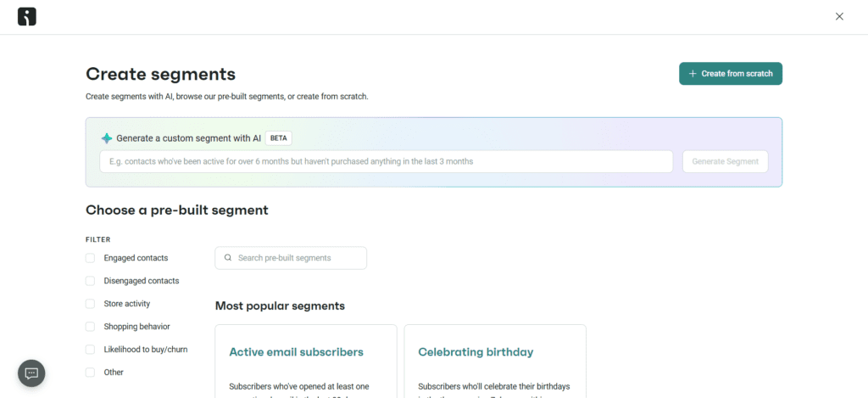
Task: Check the Disengaged contacts filter
Action: click(x=90, y=281)
